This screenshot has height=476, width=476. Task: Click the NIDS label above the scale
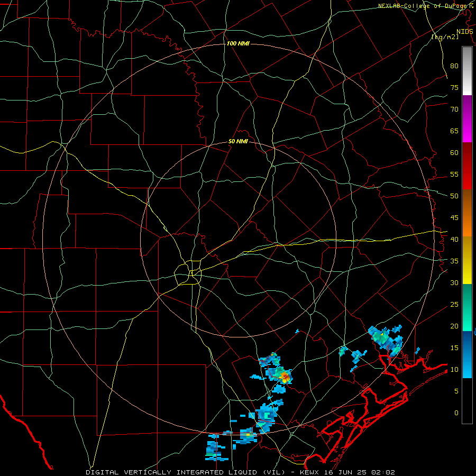[x=464, y=32]
